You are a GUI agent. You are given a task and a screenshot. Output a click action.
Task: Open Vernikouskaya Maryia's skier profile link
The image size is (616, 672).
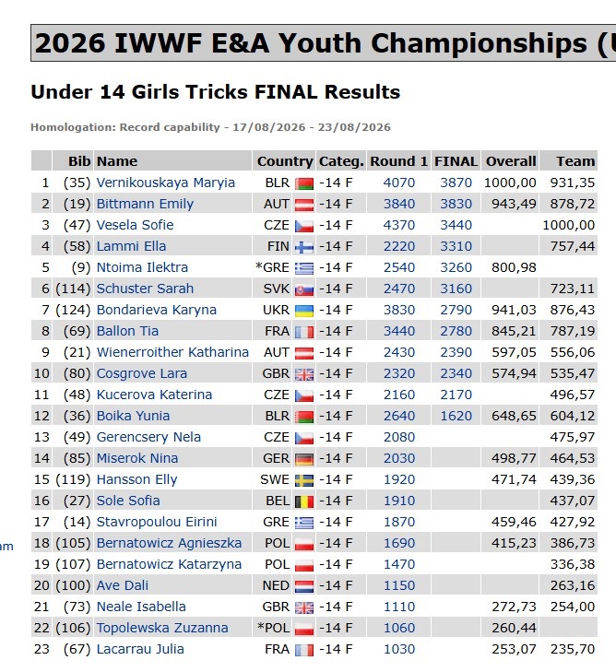coord(165,183)
